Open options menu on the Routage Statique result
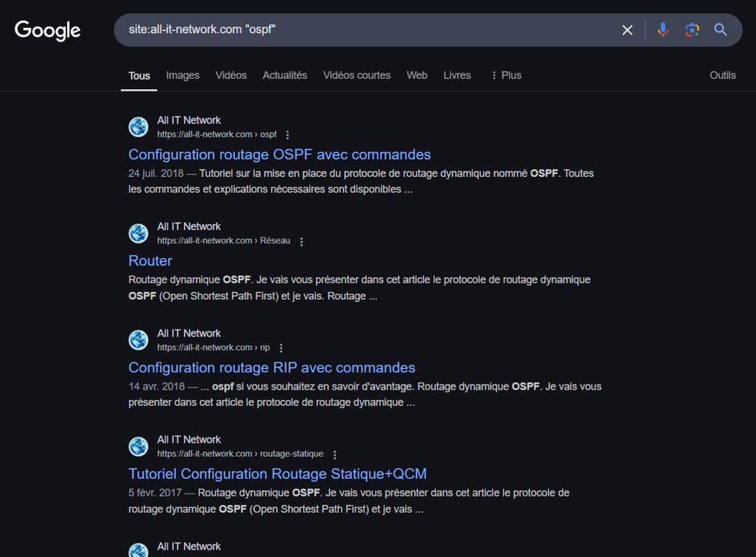This screenshot has width=756, height=557. (x=335, y=454)
